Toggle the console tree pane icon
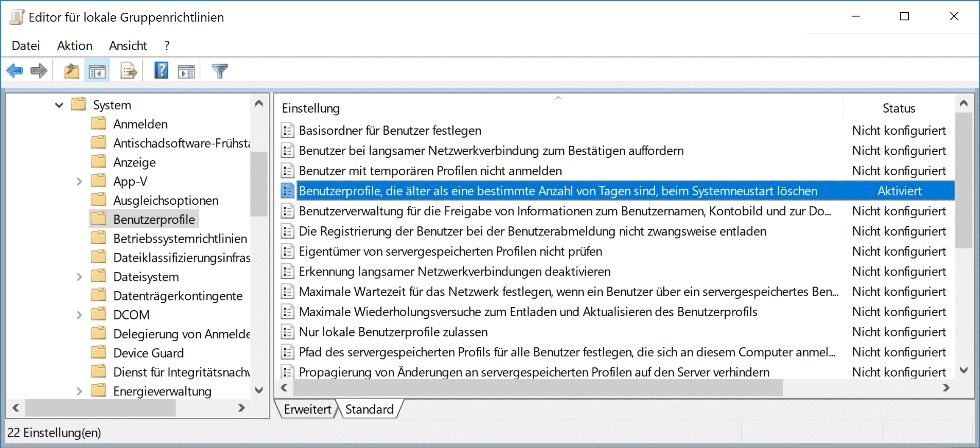 pyautogui.click(x=97, y=71)
